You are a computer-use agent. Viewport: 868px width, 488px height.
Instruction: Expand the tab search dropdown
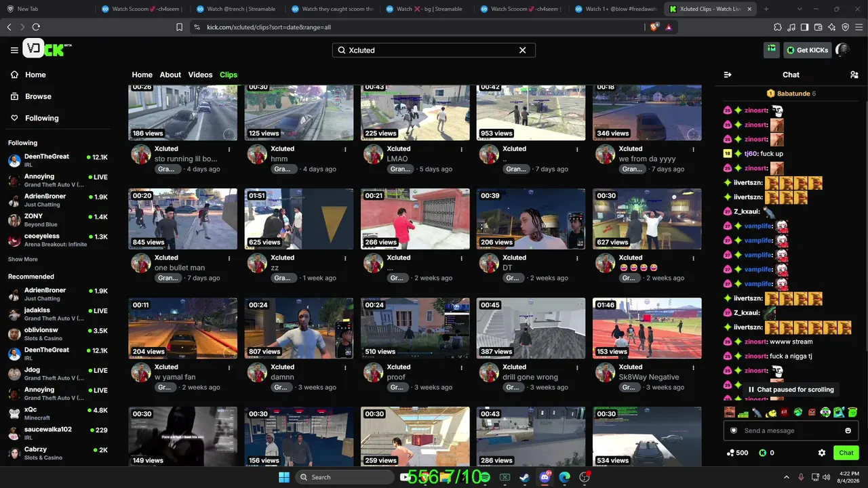point(800,9)
